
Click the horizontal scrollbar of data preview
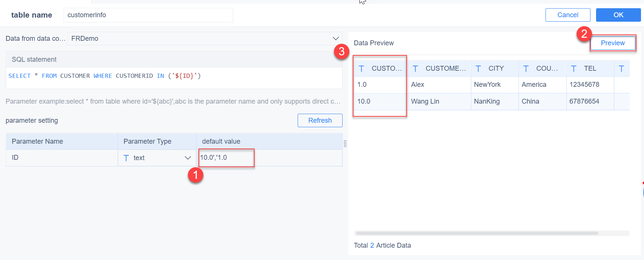click(x=477, y=233)
